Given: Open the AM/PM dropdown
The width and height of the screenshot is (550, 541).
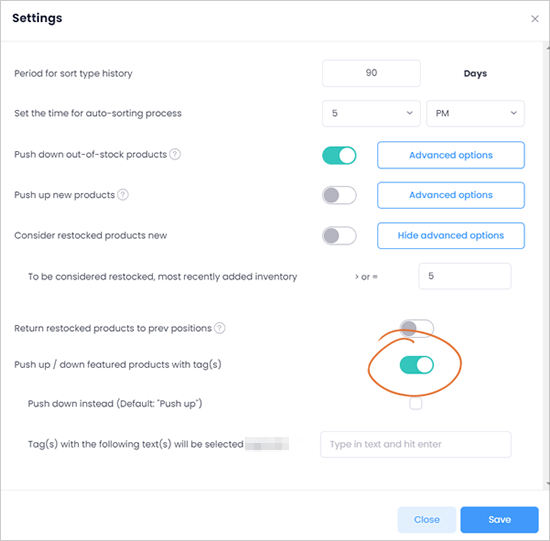Looking at the screenshot, I should 475,113.
